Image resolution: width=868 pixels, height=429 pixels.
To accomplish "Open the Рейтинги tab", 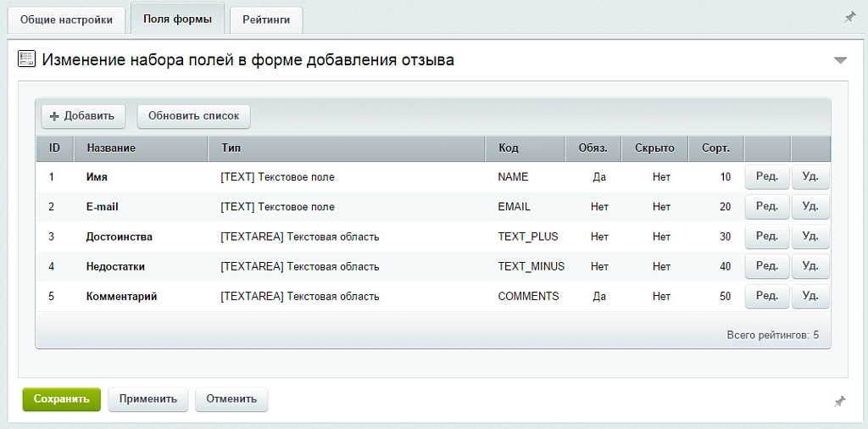I will [x=266, y=20].
